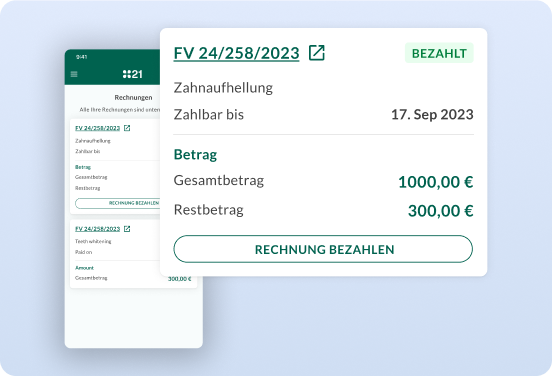Open the hamburger menu in phone header
The height and width of the screenshot is (376, 552).
74,74
